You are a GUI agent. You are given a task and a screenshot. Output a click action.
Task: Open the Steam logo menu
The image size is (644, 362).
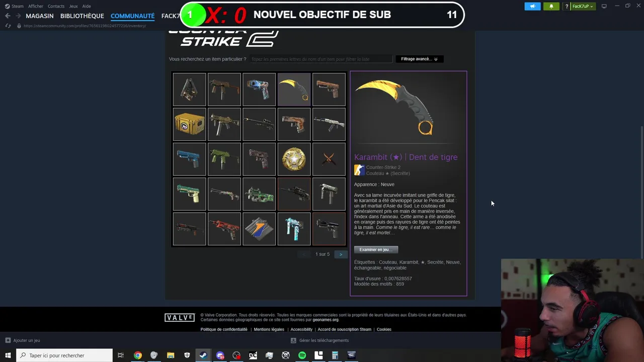click(x=14, y=6)
